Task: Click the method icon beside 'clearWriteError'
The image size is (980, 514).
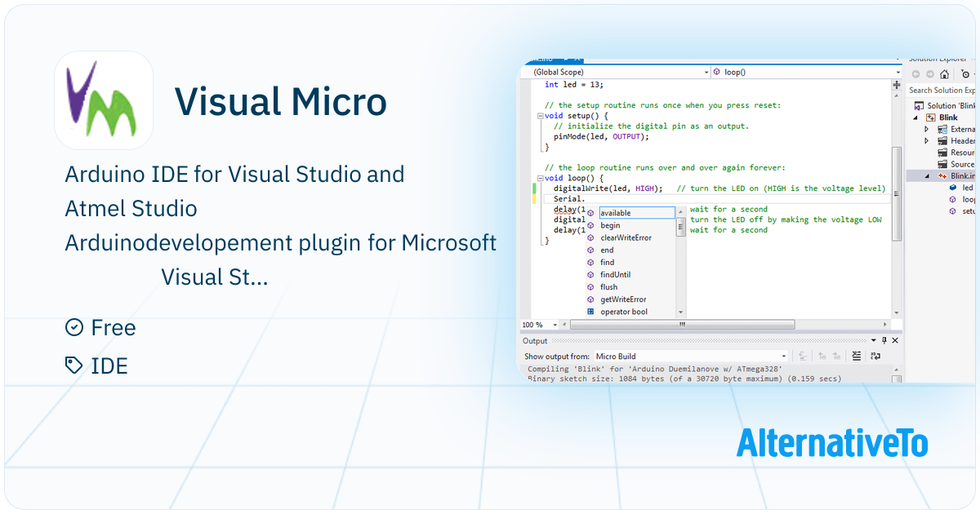Action: click(591, 237)
